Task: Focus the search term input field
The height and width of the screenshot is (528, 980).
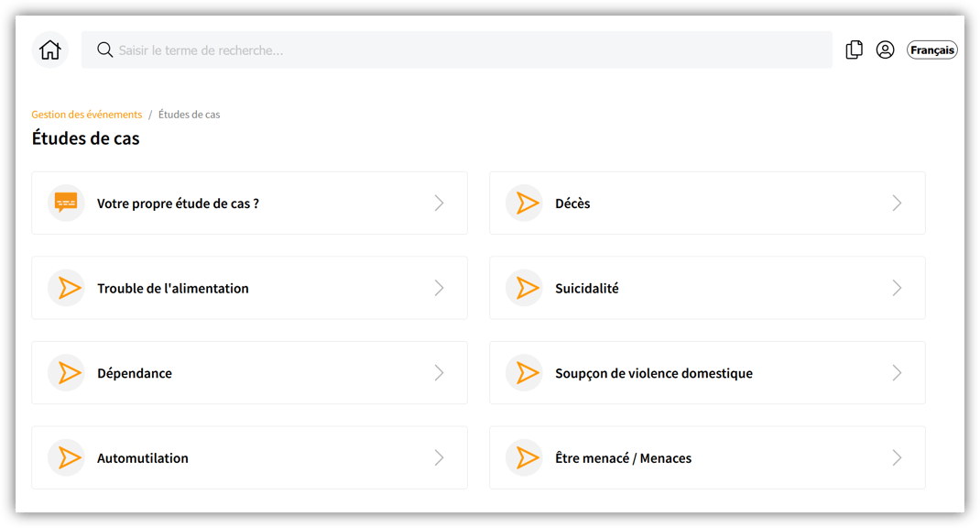Action: [x=458, y=50]
